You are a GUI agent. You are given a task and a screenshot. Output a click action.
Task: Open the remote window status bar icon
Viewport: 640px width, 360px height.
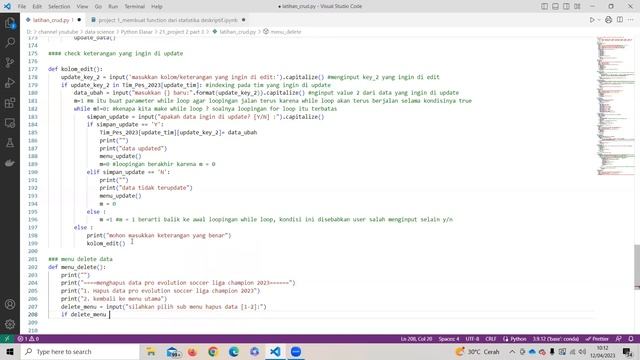[7, 339]
